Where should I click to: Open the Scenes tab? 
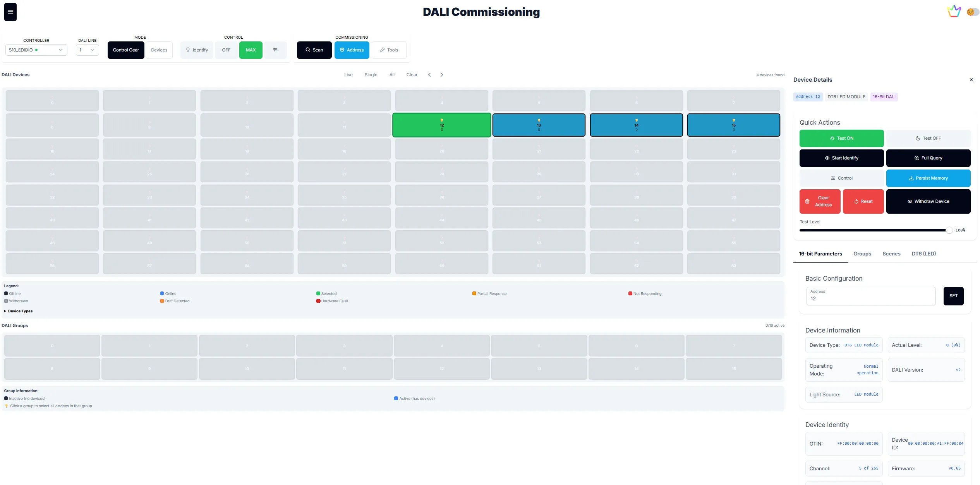click(x=891, y=254)
